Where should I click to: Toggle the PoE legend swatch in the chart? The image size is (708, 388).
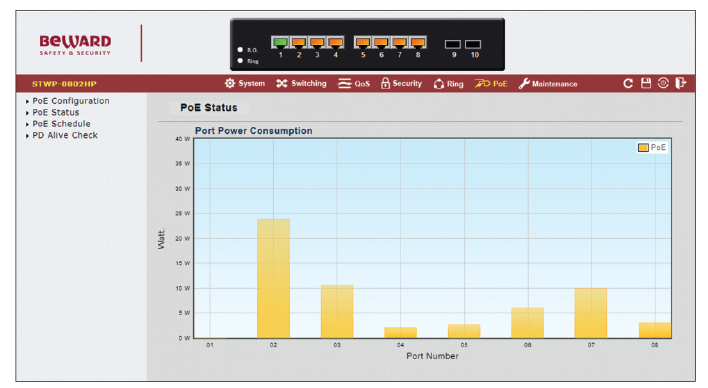tap(643, 147)
